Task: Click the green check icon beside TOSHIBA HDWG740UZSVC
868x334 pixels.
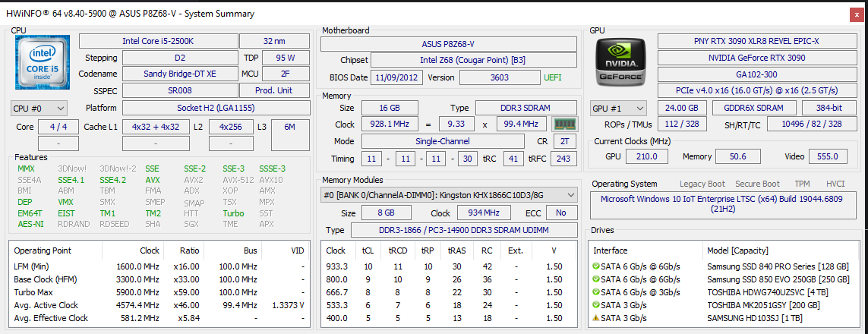Action: (595, 292)
